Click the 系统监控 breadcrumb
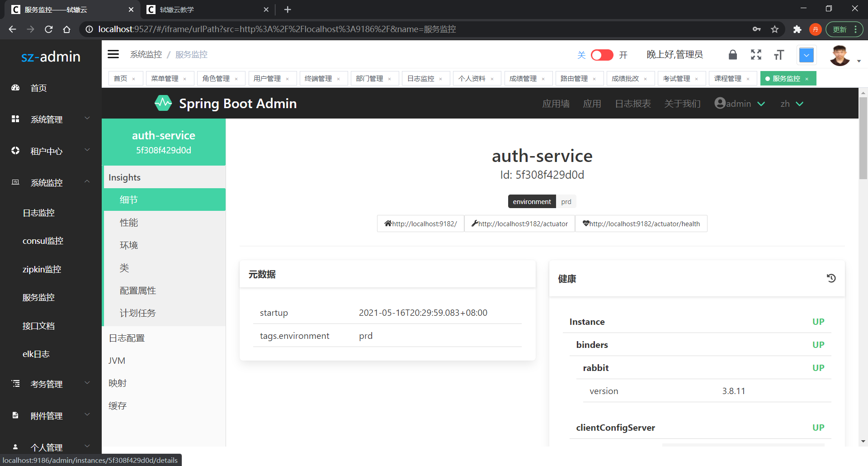Screen dimensions: 868x466 (146, 54)
